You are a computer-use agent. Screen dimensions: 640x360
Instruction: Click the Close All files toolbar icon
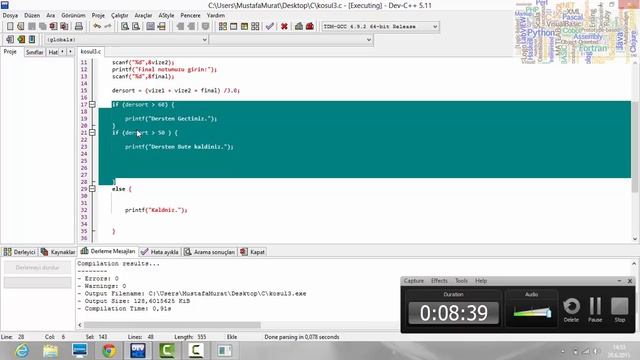pos(64,27)
